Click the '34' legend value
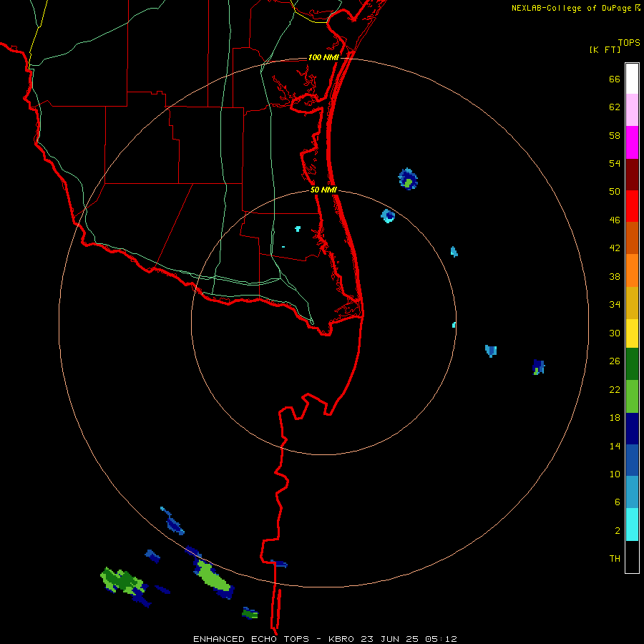Image resolution: width=644 pixels, height=644 pixels. click(x=615, y=305)
